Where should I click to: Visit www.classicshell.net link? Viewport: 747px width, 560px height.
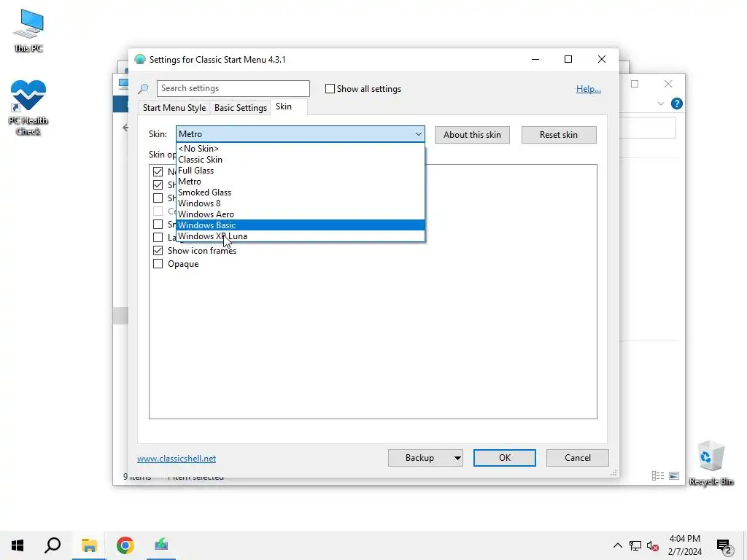click(x=177, y=459)
